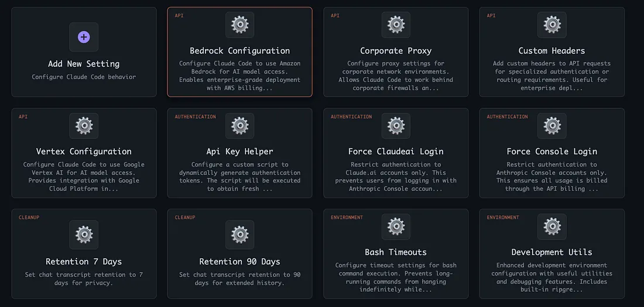
Task: Click the Custom Headers description text
Action: click(x=551, y=76)
